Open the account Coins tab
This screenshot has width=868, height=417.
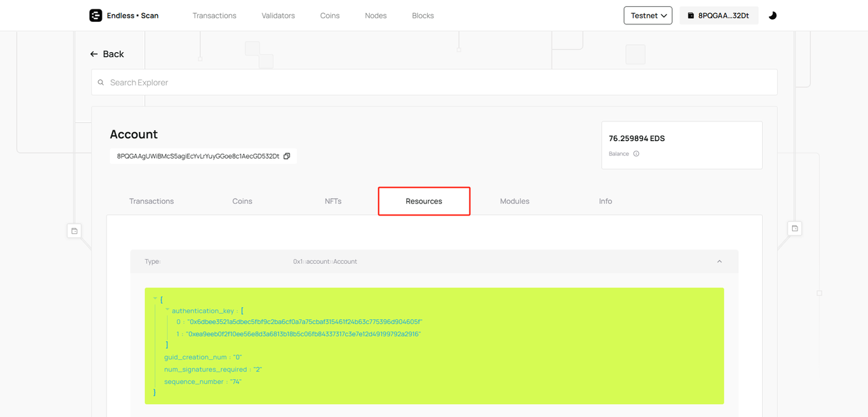[x=242, y=201]
